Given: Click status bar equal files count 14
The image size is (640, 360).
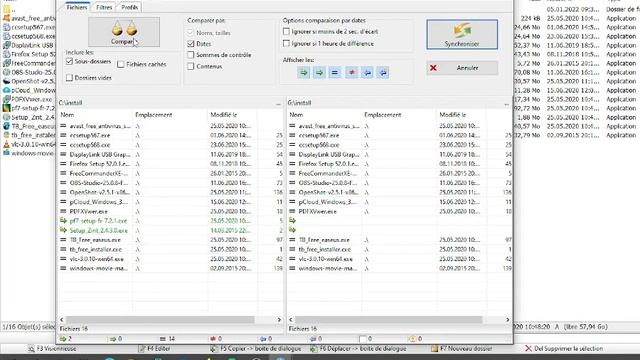Looking at the screenshot, I should click(167, 339).
